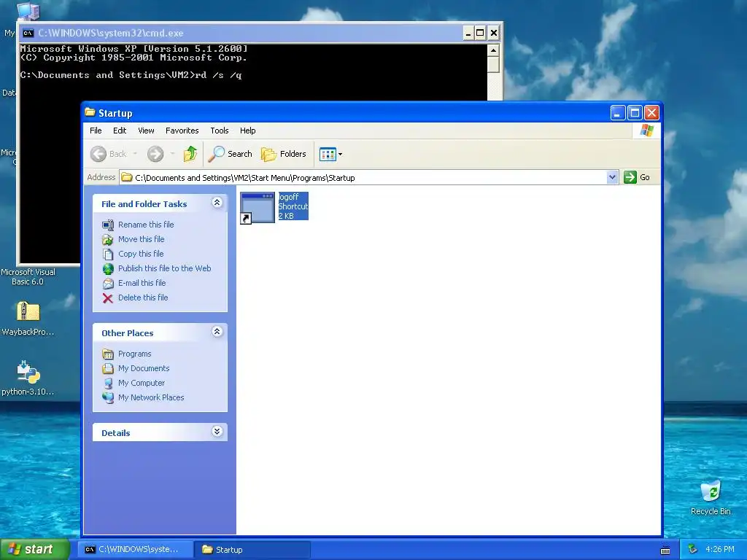Open the Search pane in Explorer

230,154
